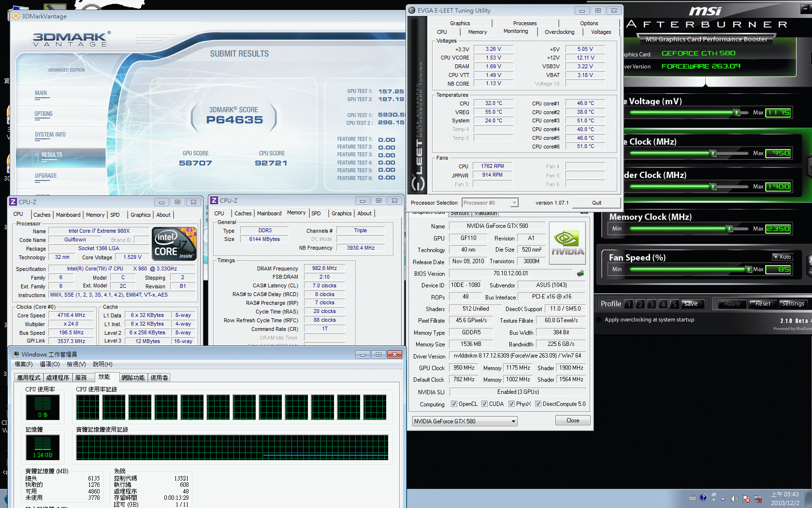Open the language bar options arrow
The height and width of the screenshot is (508, 812).
[x=714, y=500]
